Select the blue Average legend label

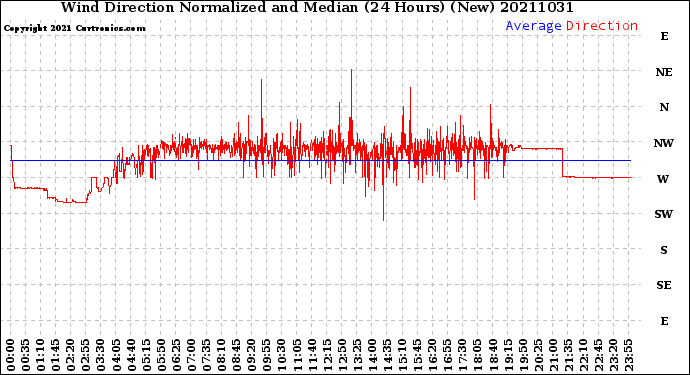[533, 26]
